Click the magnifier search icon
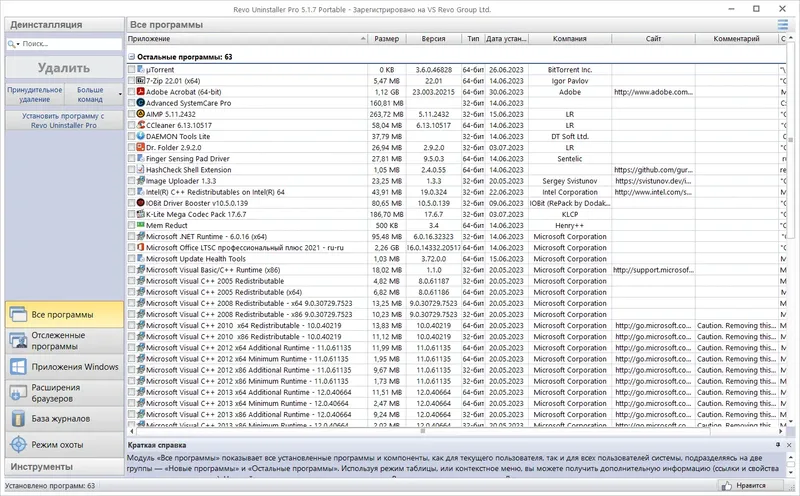The height and width of the screenshot is (496, 800). [11, 44]
